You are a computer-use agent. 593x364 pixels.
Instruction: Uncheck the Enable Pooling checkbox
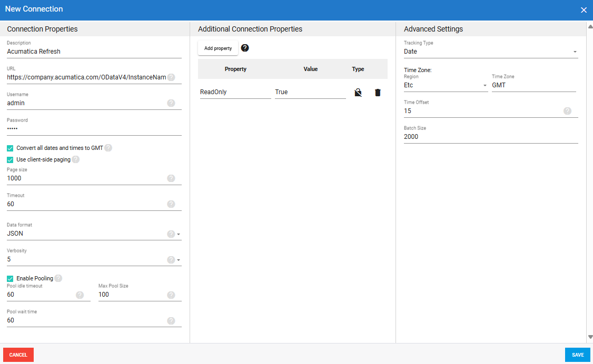pyautogui.click(x=9, y=278)
